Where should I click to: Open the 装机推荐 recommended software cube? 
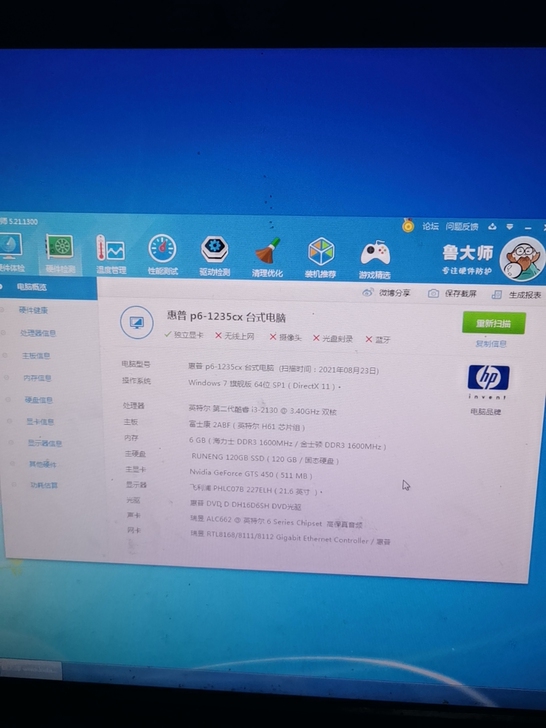pos(321,257)
